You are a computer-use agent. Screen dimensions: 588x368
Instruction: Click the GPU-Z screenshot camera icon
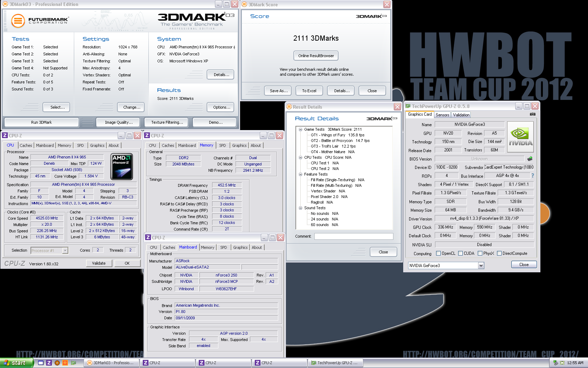[532, 114]
